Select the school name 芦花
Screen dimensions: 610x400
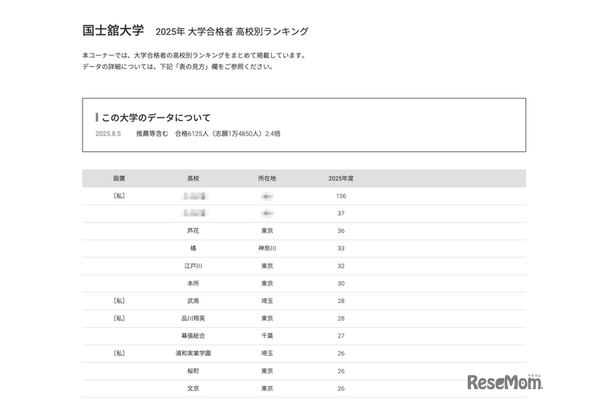tap(193, 231)
